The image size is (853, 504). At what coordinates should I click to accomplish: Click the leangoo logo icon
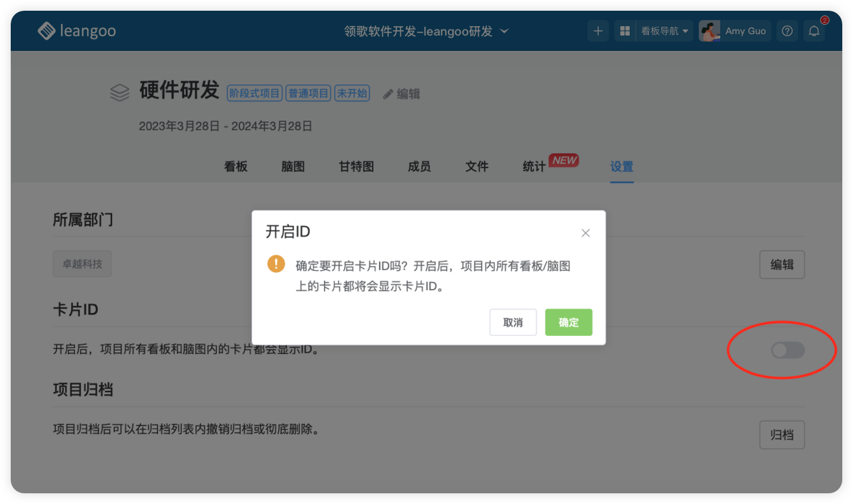46,31
